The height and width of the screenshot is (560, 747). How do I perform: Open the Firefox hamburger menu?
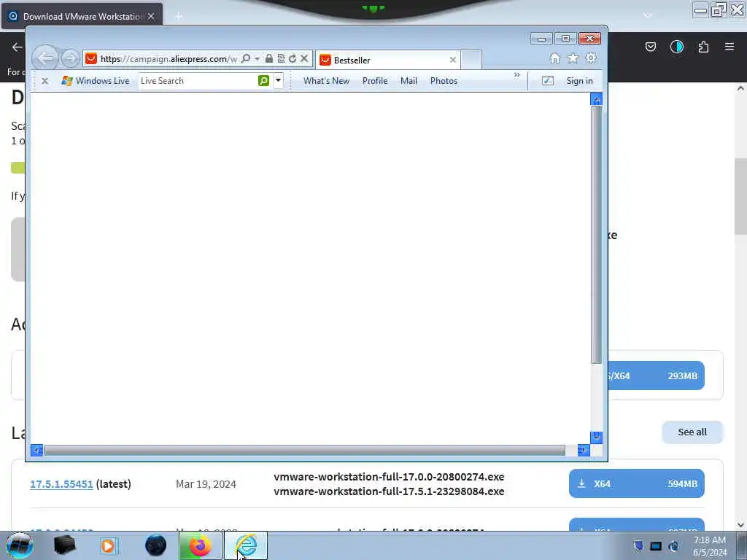729,47
